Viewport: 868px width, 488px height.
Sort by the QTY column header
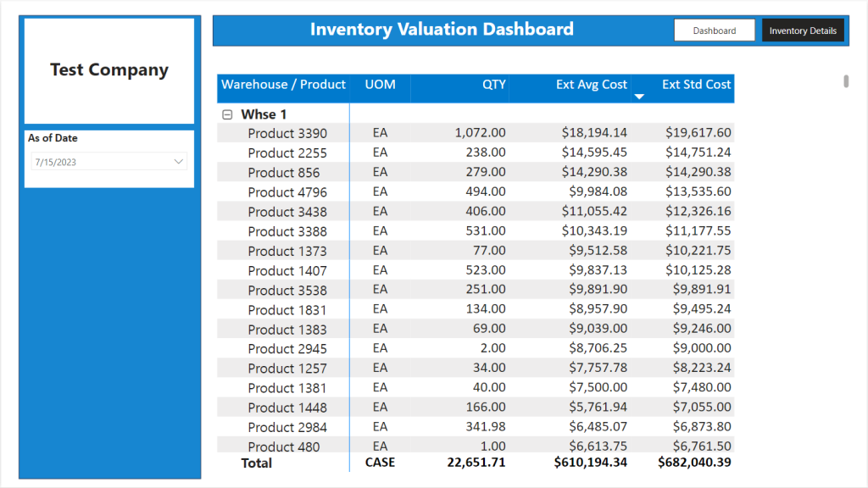(x=494, y=85)
